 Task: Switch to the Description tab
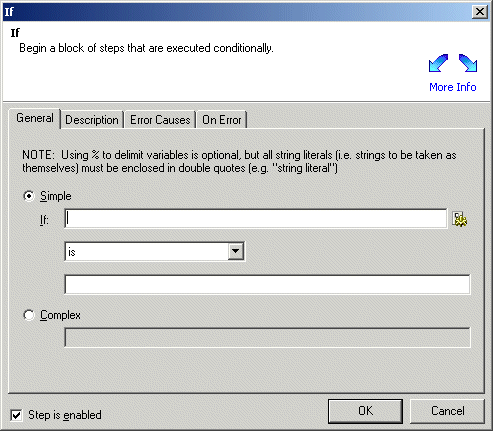92,120
